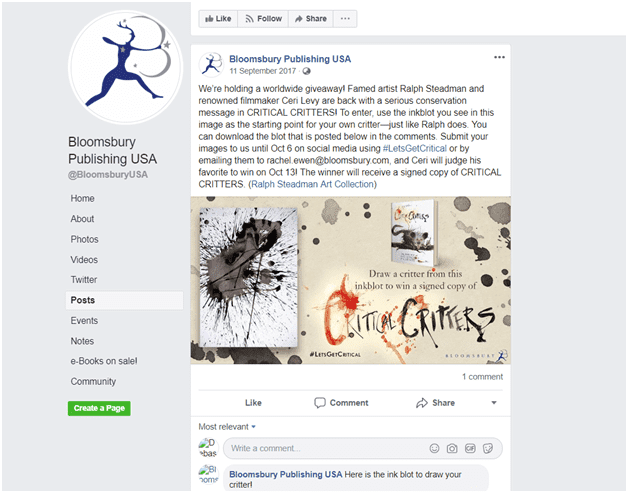Screen dimensions: 628x493
Task: Click the green Create a Page button
Action: click(99, 408)
